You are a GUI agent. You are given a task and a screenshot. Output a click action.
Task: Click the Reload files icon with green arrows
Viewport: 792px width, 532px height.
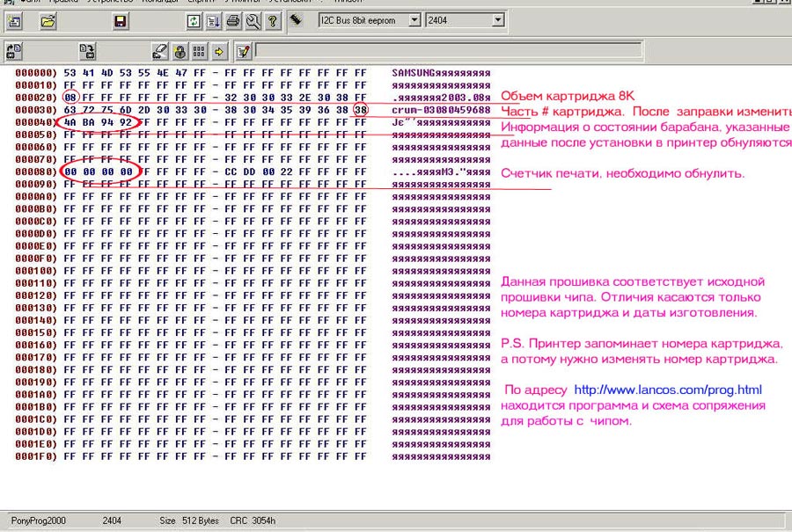pyautogui.click(x=194, y=21)
